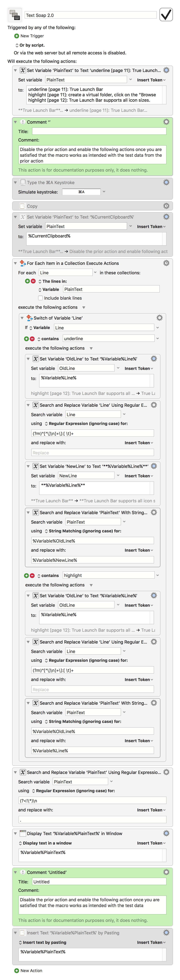Collapse the Type ⌘A Keystroke action

tap(15, 183)
